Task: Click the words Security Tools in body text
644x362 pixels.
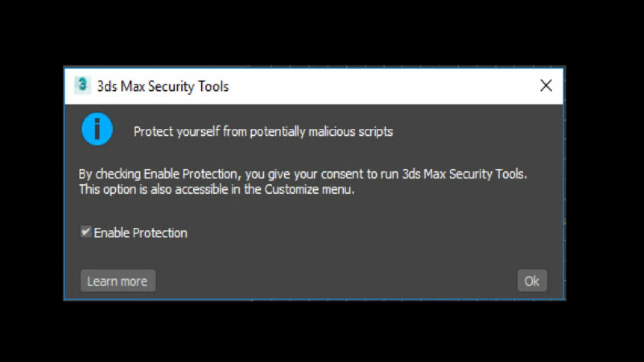Action: pyautogui.click(x=488, y=174)
